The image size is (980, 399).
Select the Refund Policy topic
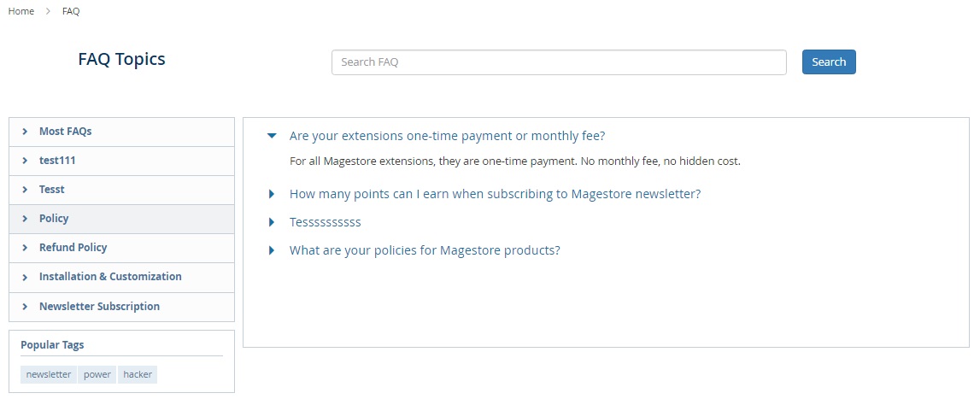[x=73, y=248]
